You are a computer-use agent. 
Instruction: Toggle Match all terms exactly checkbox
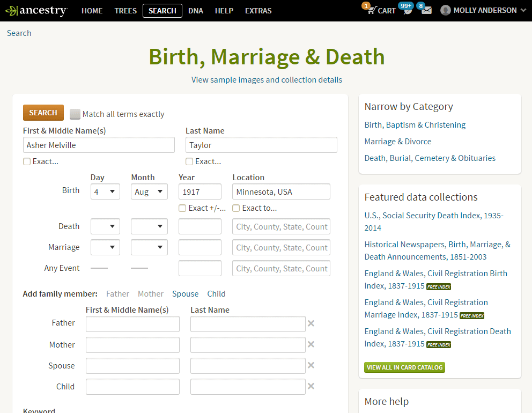75,114
